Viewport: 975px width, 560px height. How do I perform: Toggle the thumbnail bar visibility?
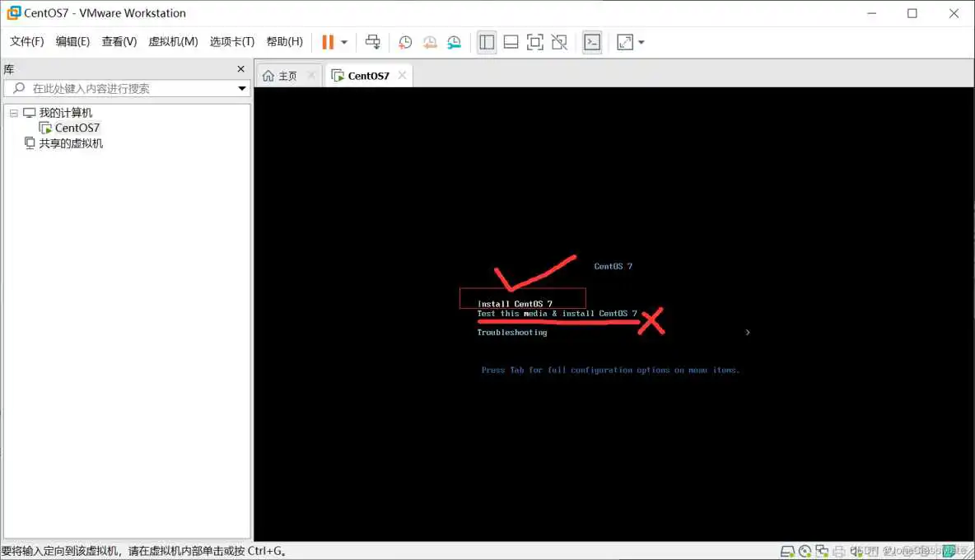(x=511, y=41)
